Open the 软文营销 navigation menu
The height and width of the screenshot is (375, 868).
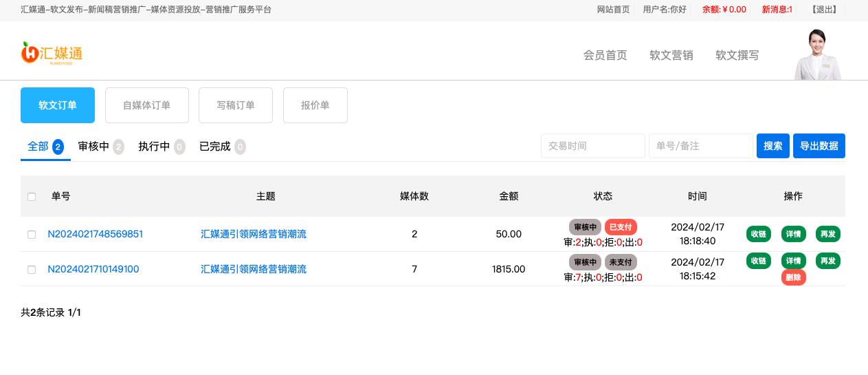pos(671,56)
